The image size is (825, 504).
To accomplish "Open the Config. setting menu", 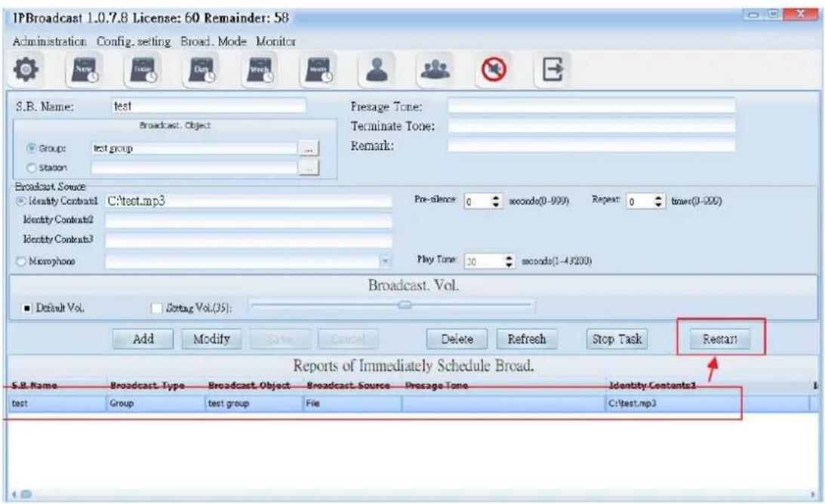I will pos(134,41).
